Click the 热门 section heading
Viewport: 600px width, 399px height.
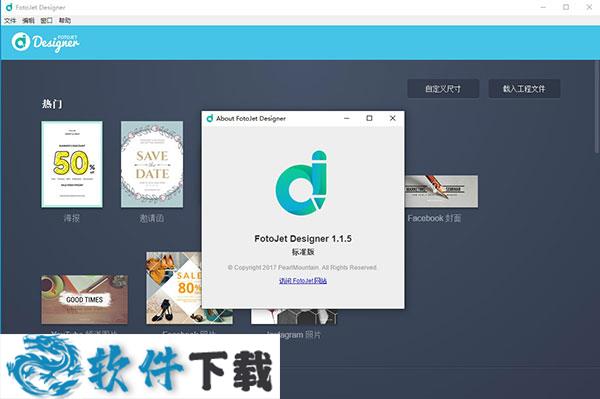click(x=52, y=104)
